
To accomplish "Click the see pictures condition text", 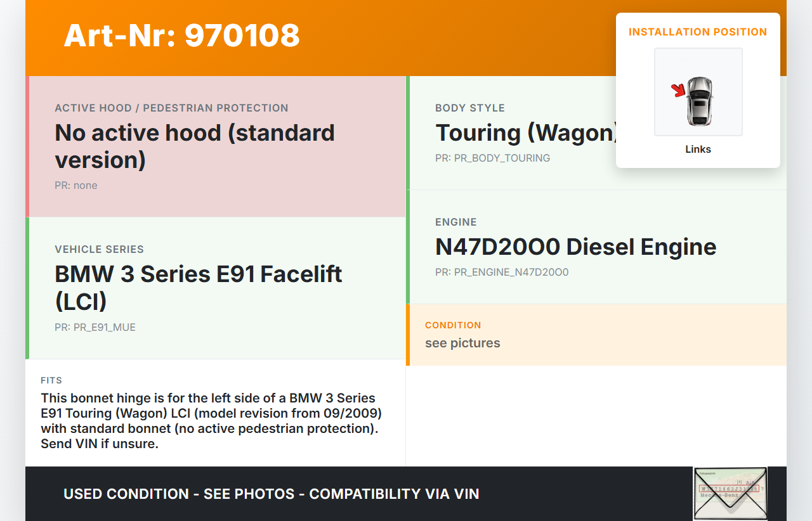I will (462, 343).
